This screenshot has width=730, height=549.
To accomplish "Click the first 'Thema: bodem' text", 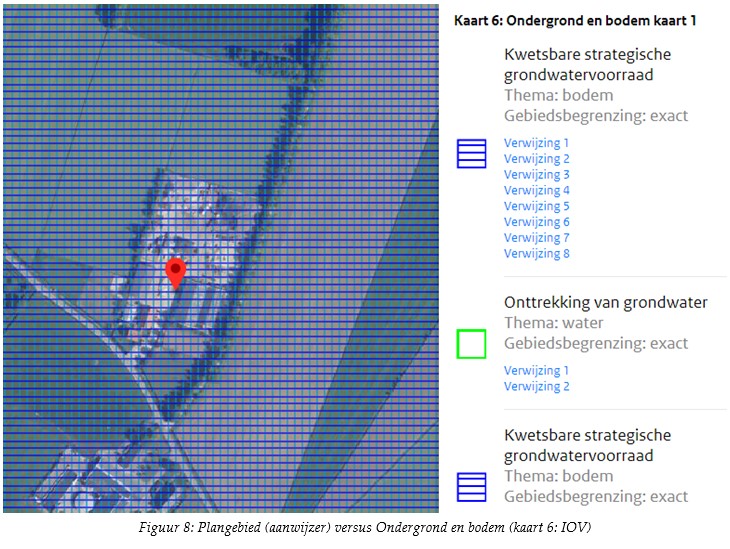I will pos(559,95).
